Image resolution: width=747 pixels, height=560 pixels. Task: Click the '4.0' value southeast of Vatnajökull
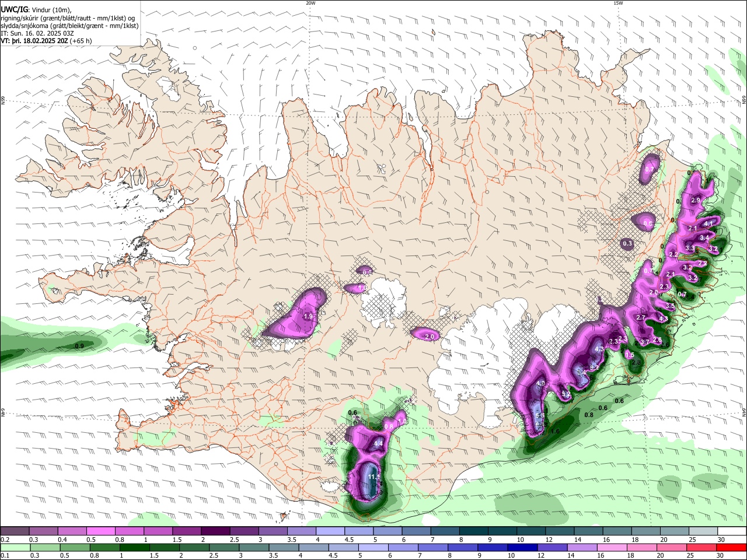tap(540, 383)
